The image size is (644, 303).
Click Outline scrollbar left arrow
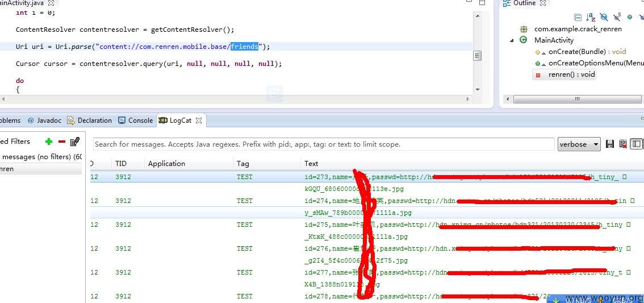pos(507,99)
